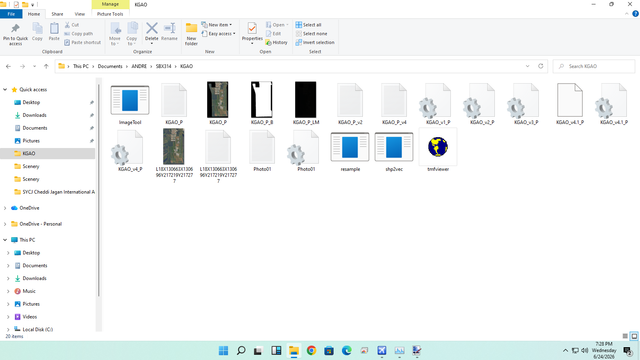This screenshot has height=360, width=640.
Task: Select KGAO folder in navigation pane
Action: point(29,153)
